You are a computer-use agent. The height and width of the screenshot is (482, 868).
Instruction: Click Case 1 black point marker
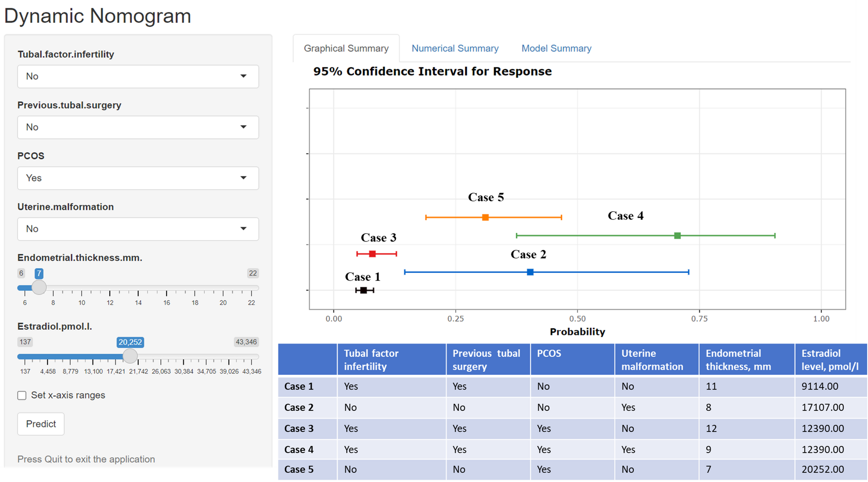[x=364, y=290]
